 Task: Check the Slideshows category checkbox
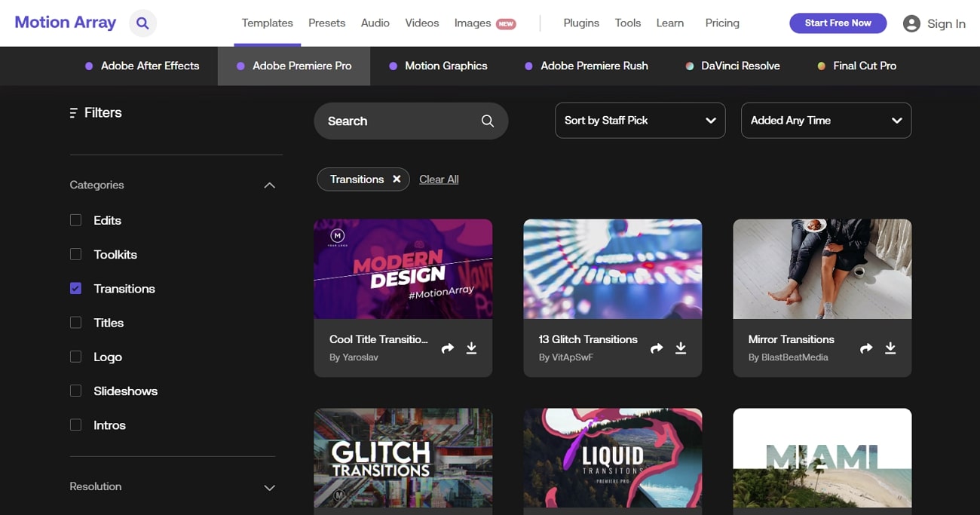click(x=75, y=391)
